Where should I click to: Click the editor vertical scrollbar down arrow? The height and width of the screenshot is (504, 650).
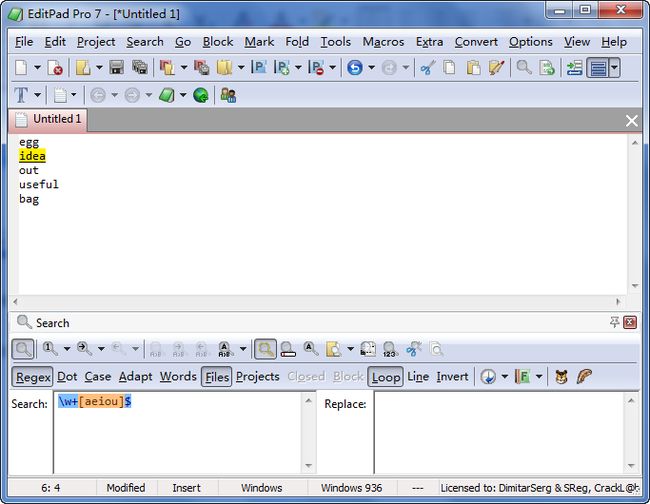pyautogui.click(x=635, y=286)
